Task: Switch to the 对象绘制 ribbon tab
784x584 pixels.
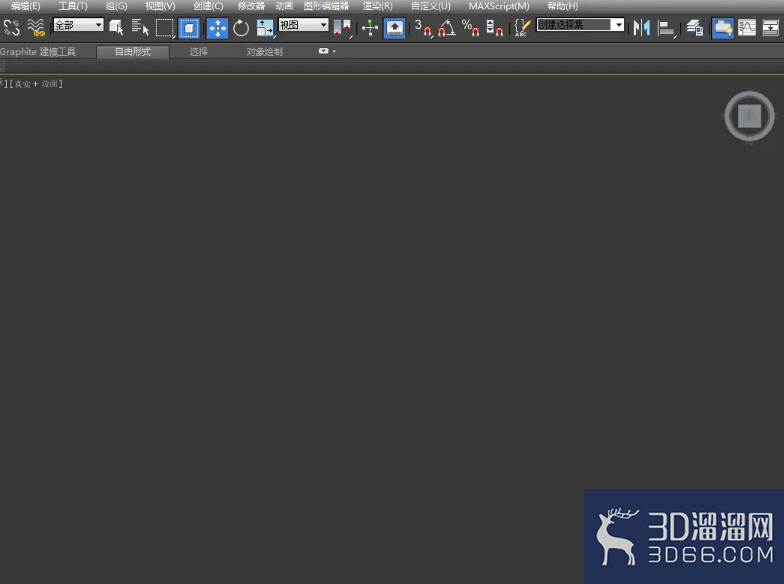Action: pos(264,52)
